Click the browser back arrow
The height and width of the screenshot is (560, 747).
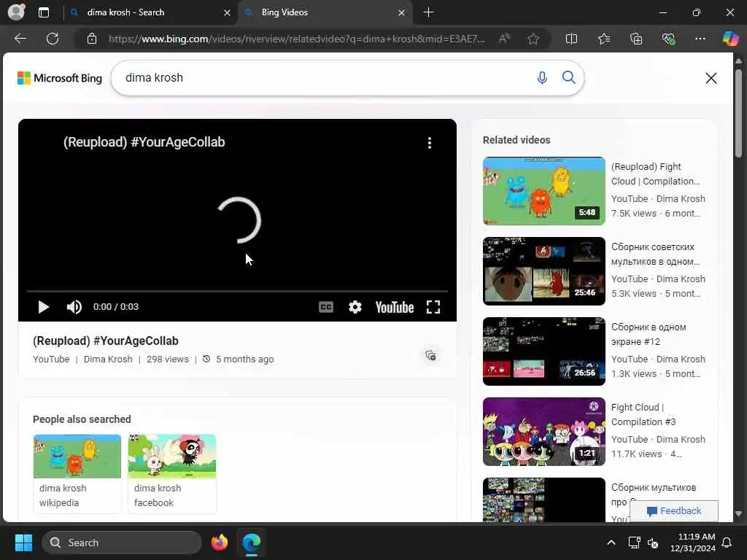(20, 39)
